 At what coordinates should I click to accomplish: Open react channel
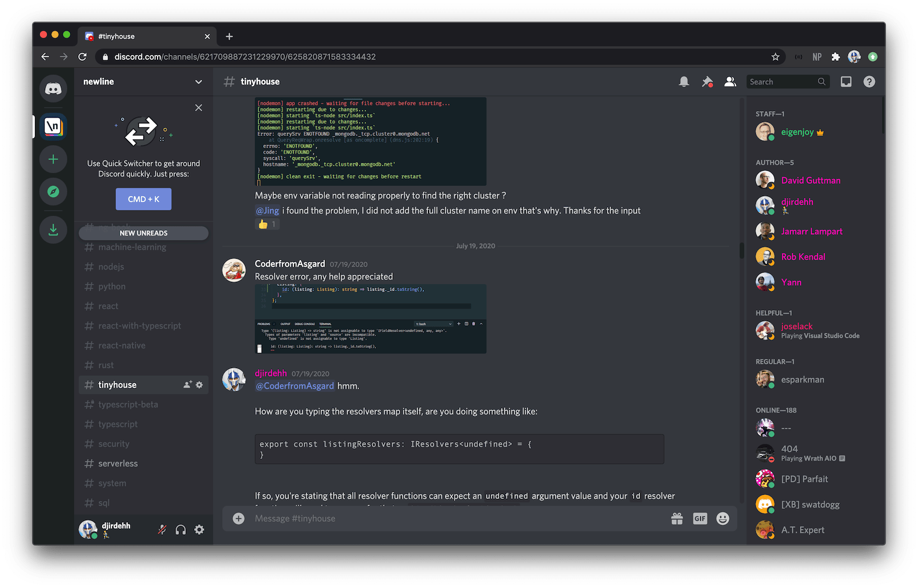(144, 306)
